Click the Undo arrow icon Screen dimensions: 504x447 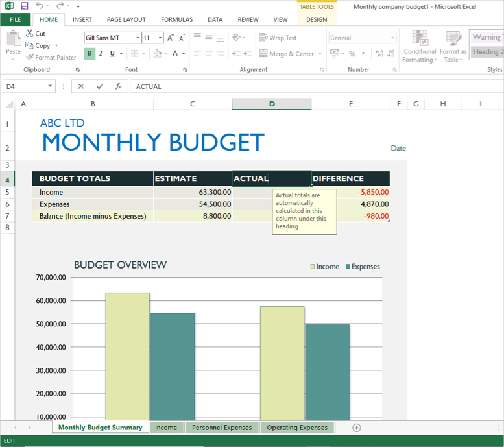[x=40, y=6]
